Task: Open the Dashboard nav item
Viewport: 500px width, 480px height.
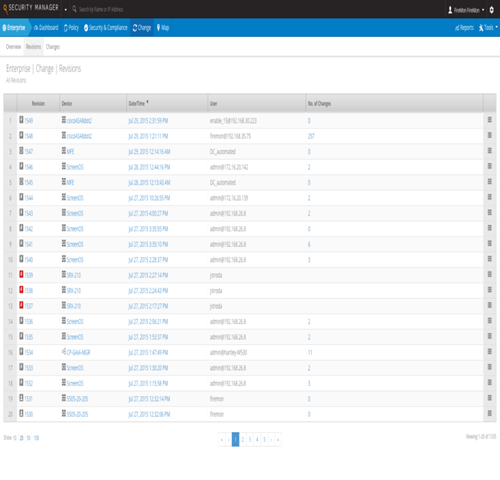Action: click(x=46, y=28)
